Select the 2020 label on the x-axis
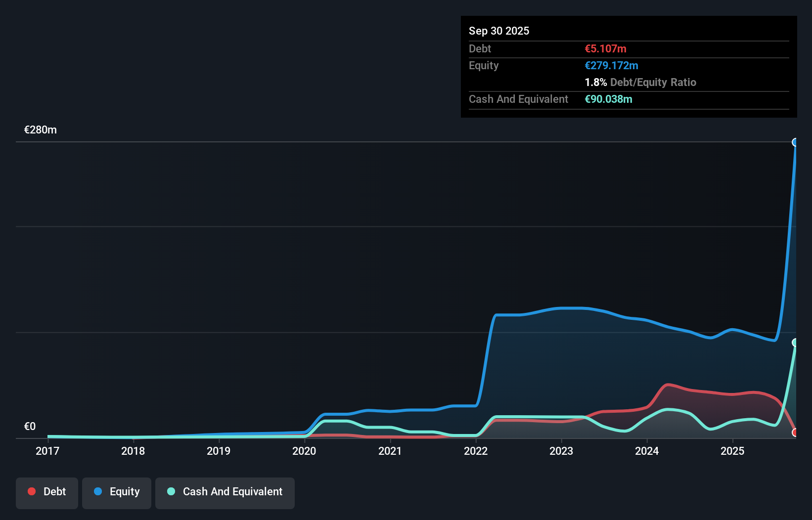Screen dimensions: 812x520 [305, 451]
